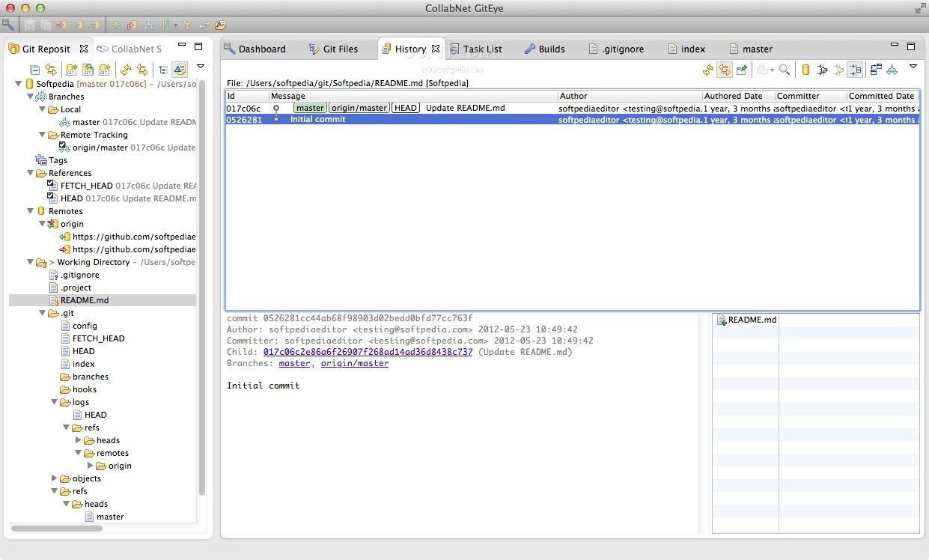Collapse the References node
This screenshot has width=929, height=560.
click(31, 173)
